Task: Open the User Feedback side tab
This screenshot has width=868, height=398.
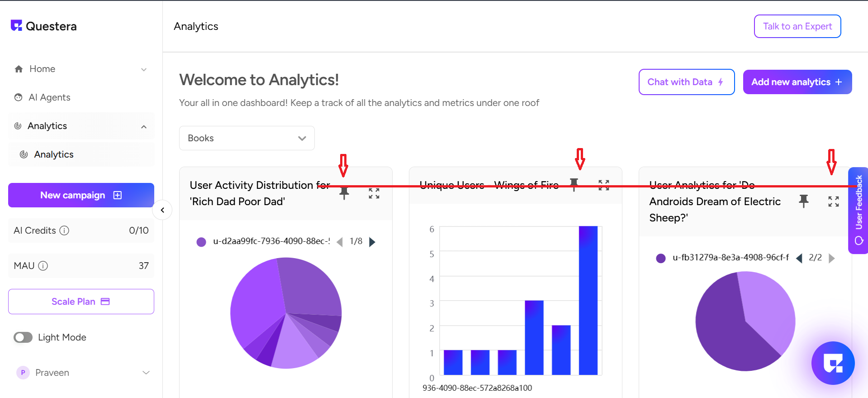Action: [x=858, y=211]
